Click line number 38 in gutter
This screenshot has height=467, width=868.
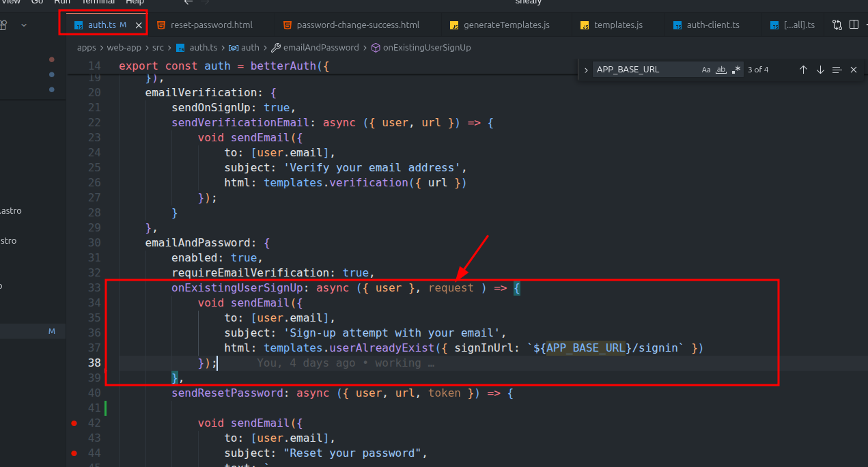coord(94,363)
